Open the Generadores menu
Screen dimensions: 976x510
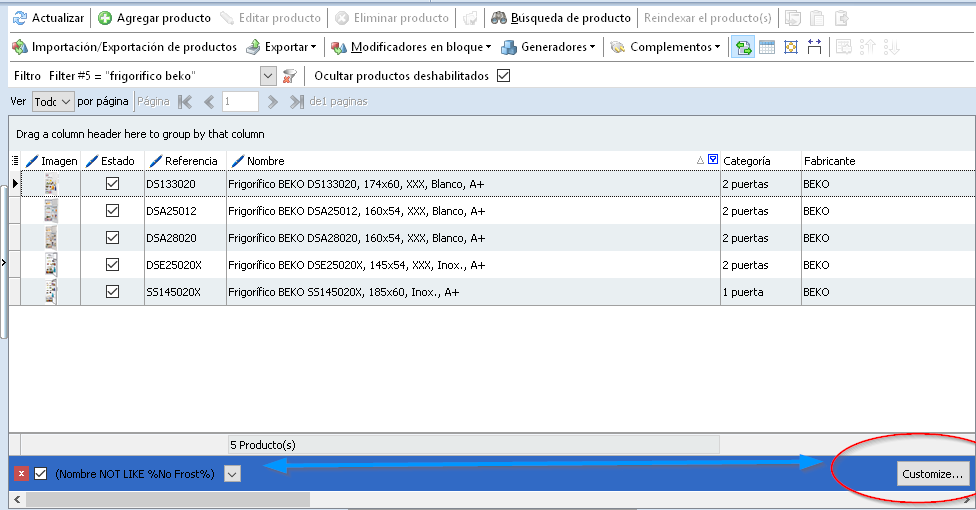click(x=548, y=47)
